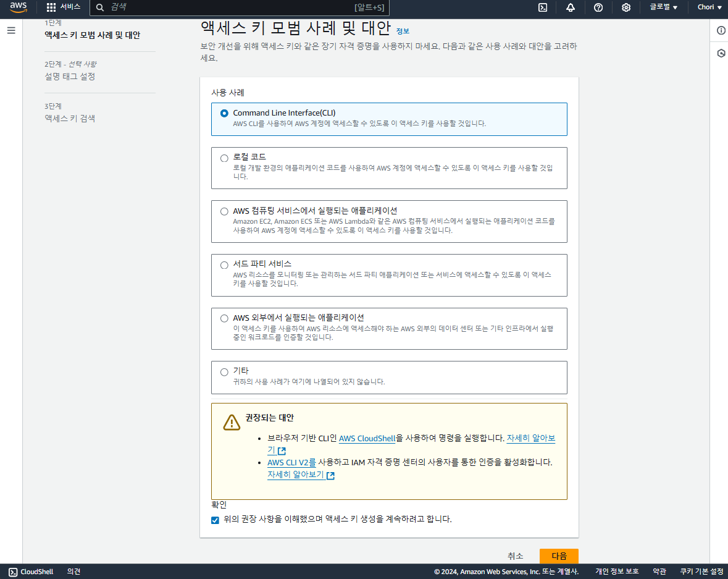Open 약관 footer link
728x579 pixels.
coord(659,572)
